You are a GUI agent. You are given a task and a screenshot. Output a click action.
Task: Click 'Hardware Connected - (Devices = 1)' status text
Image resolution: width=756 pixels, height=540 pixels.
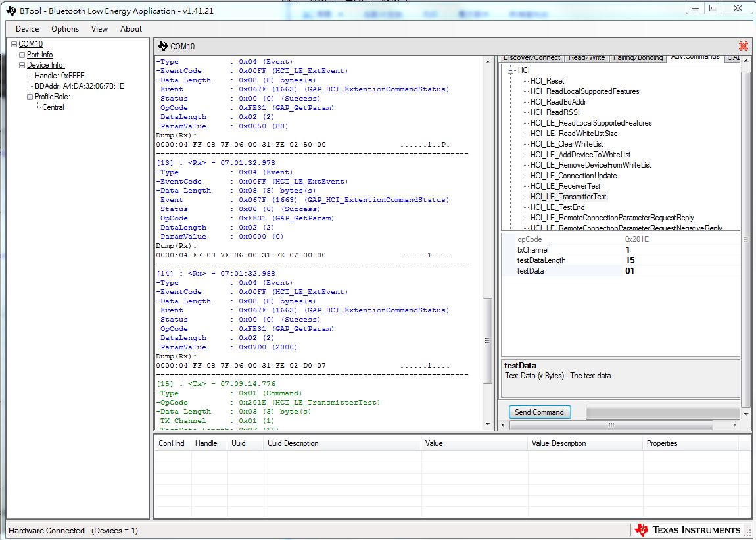(73, 531)
